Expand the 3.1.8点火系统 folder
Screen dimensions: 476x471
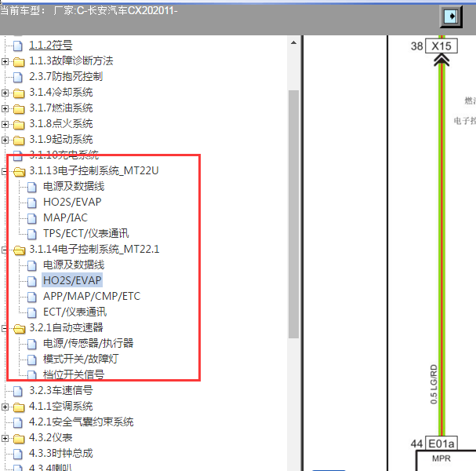pyautogui.click(x=5, y=124)
